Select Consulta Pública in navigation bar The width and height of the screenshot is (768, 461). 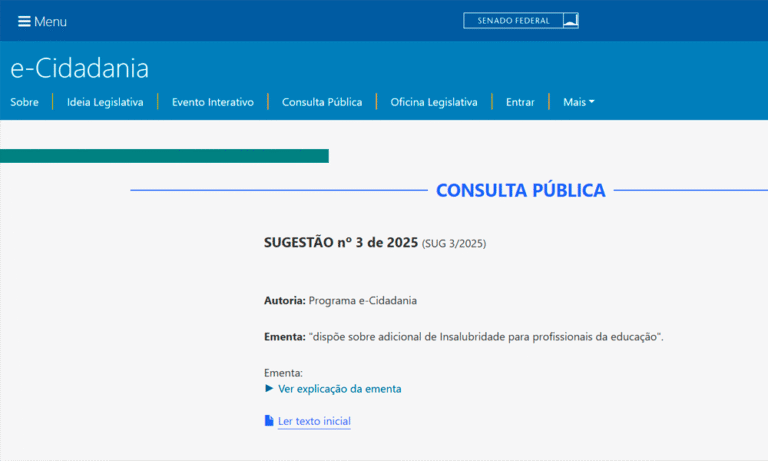click(x=322, y=102)
